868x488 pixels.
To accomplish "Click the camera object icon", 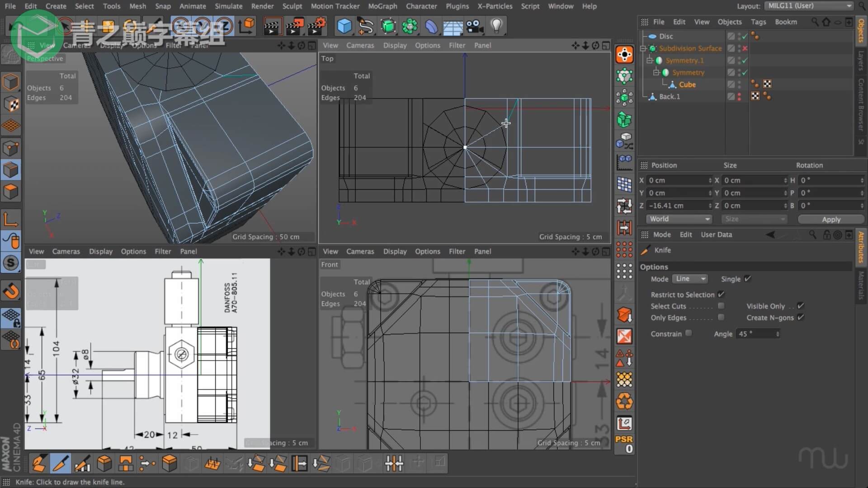I will [475, 26].
